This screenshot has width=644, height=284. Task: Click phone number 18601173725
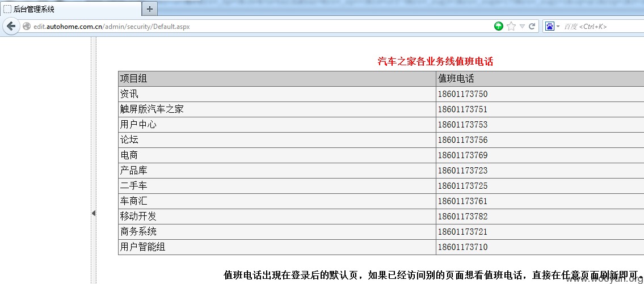coord(462,186)
